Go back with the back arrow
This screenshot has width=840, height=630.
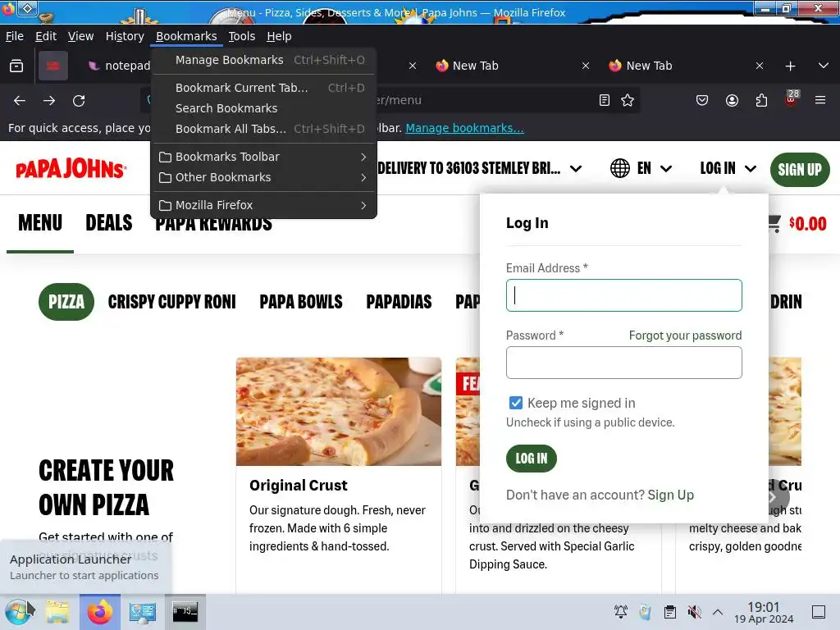point(20,101)
